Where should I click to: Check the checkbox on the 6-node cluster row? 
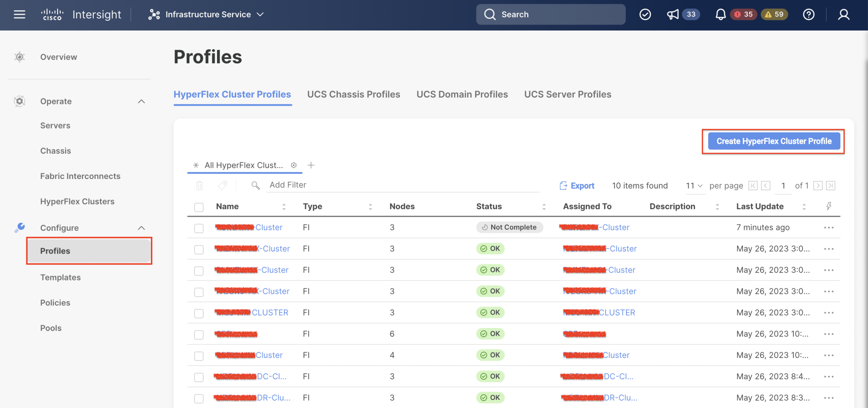click(x=199, y=334)
